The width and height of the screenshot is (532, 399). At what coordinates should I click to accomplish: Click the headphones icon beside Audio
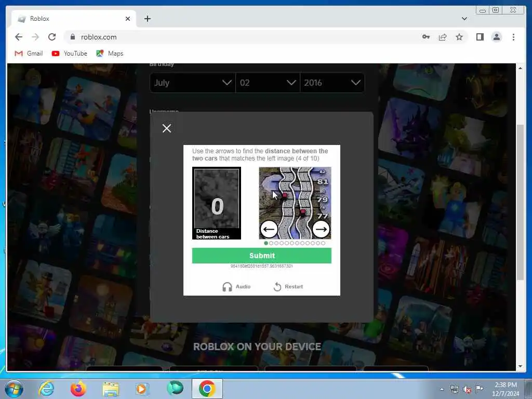pyautogui.click(x=227, y=287)
